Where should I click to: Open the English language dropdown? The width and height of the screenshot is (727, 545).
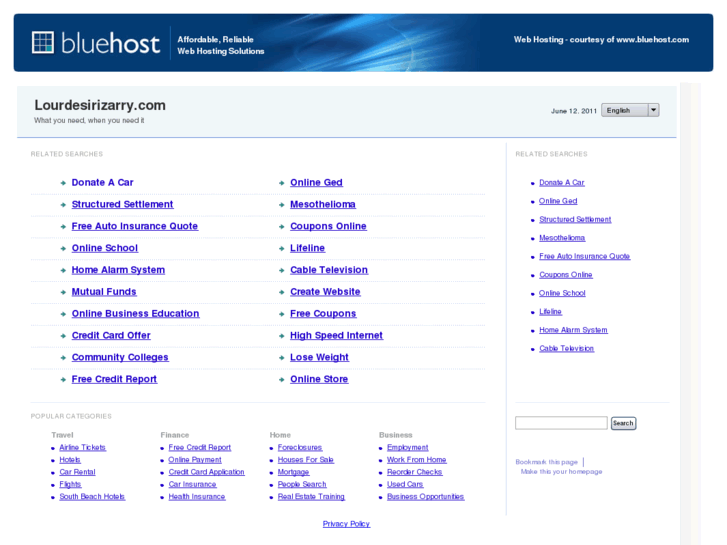[630, 110]
